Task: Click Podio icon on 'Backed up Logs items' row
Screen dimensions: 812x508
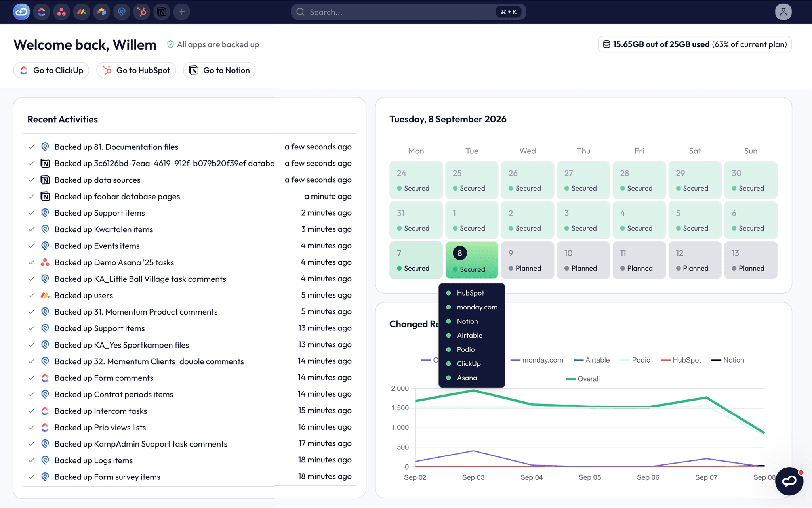Action: (x=45, y=460)
